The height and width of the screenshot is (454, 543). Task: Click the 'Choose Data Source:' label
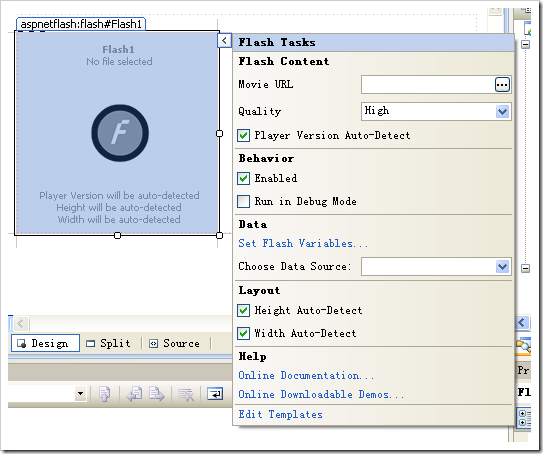point(295,266)
